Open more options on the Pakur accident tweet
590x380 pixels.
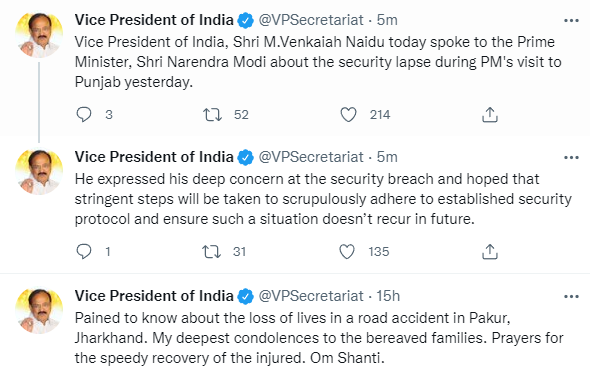coord(571,296)
